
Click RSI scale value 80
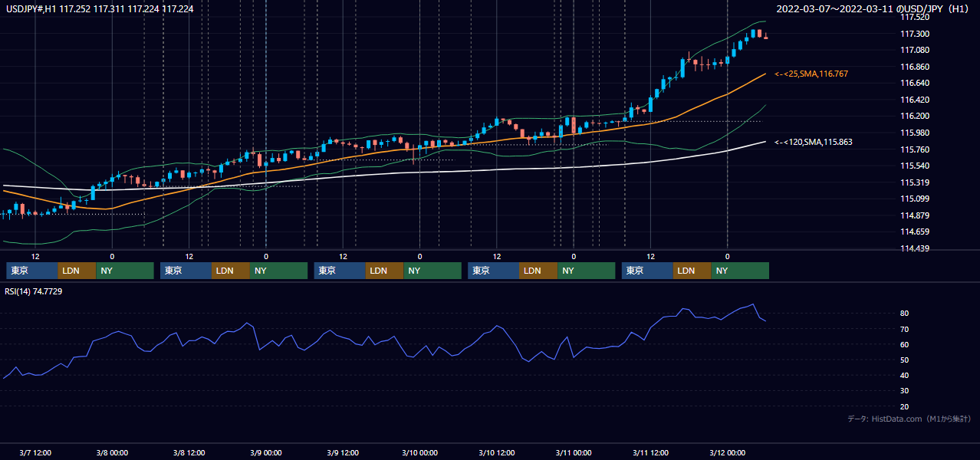[904, 314]
